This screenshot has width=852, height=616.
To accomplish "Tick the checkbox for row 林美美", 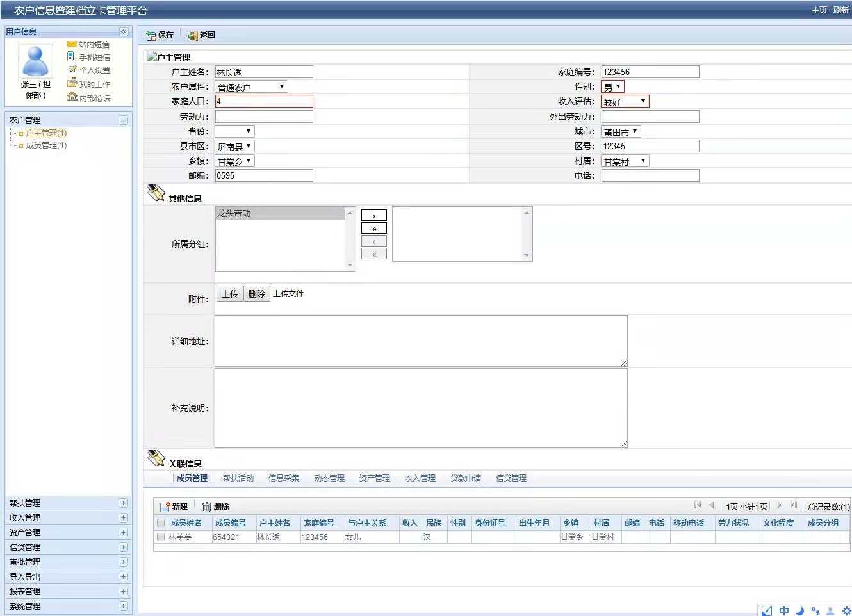I will [161, 537].
